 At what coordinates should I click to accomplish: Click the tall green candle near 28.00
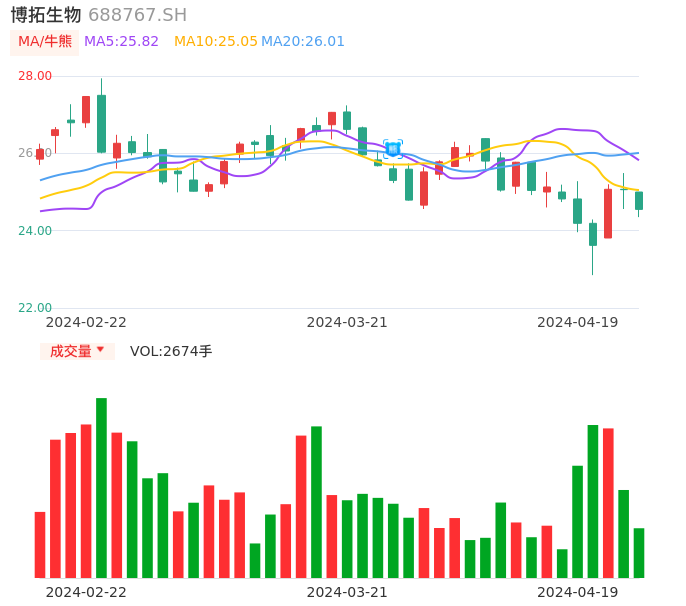click(x=101, y=123)
